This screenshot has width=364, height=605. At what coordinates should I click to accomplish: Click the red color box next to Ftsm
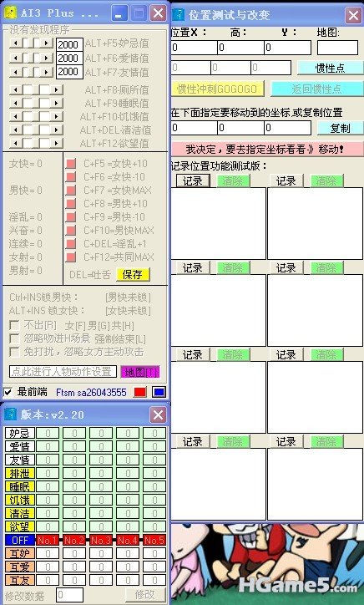tap(140, 392)
